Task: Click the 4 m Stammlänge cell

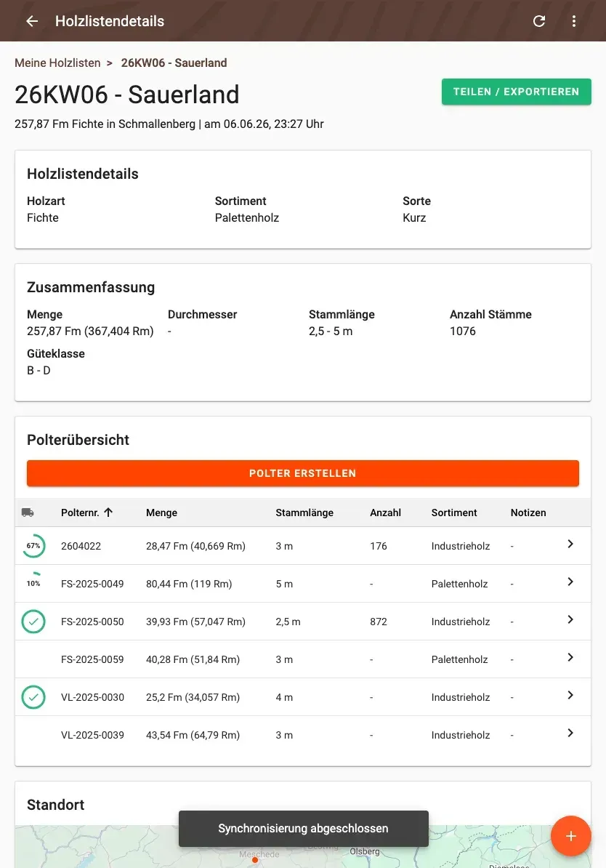Action: [x=284, y=697]
